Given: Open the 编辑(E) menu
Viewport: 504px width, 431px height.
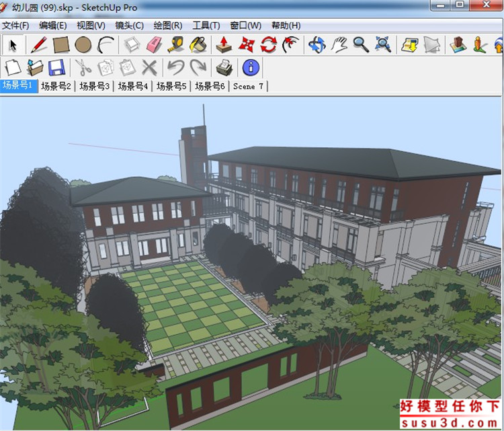Looking at the screenshot, I should pos(53,26).
